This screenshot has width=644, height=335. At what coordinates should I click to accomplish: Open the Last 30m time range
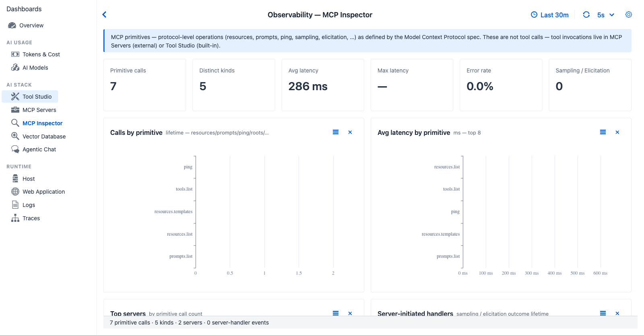(x=549, y=15)
